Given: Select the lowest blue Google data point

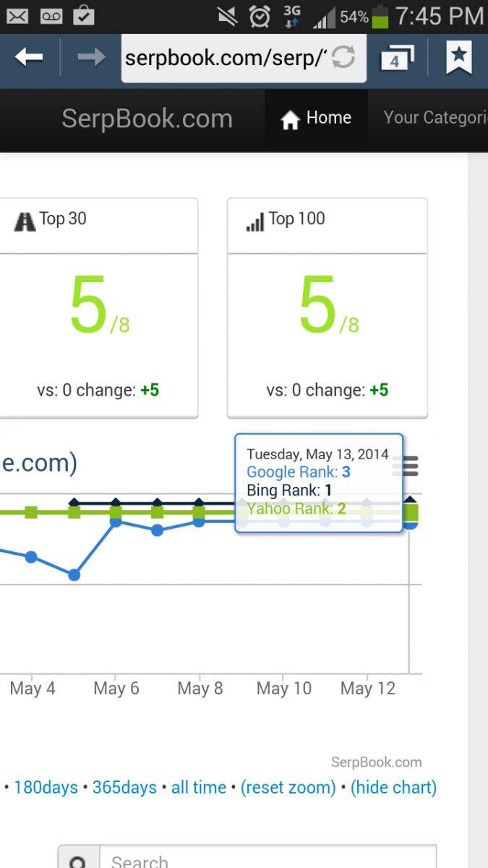Looking at the screenshot, I should [x=74, y=575].
